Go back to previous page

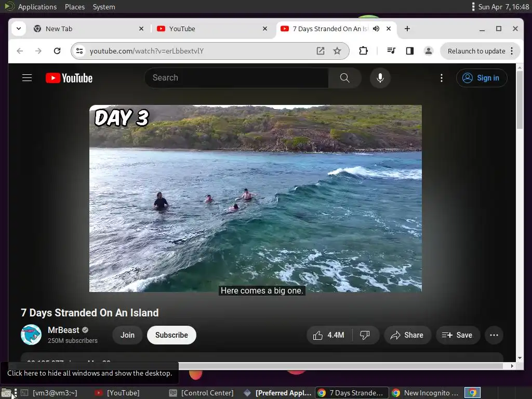[x=20, y=51]
